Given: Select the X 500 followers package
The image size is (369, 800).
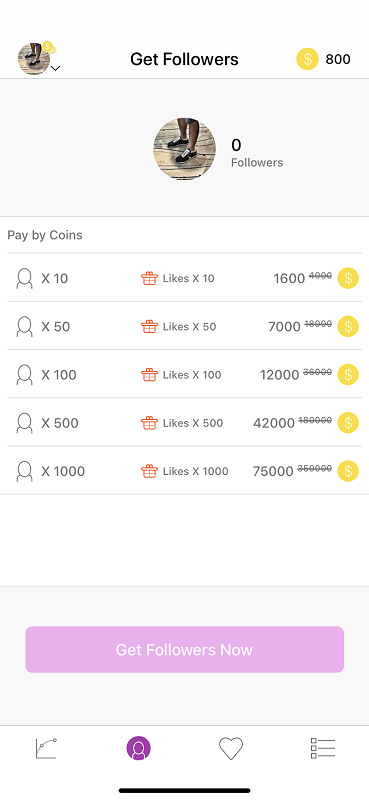Looking at the screenshot, I should 185,422.
